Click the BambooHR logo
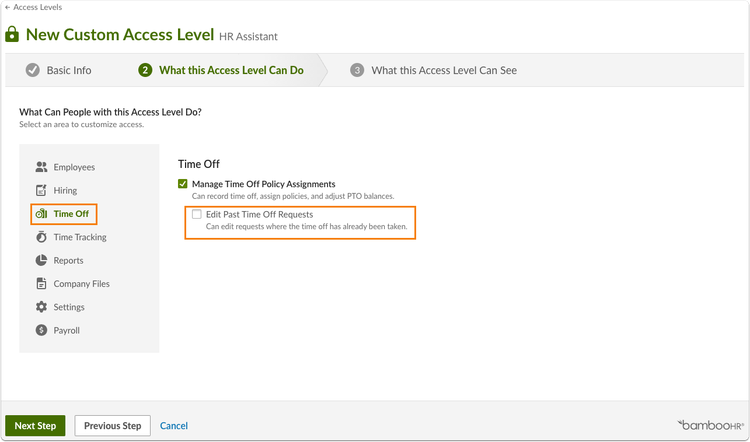750x442 pixels. [711, 425]
